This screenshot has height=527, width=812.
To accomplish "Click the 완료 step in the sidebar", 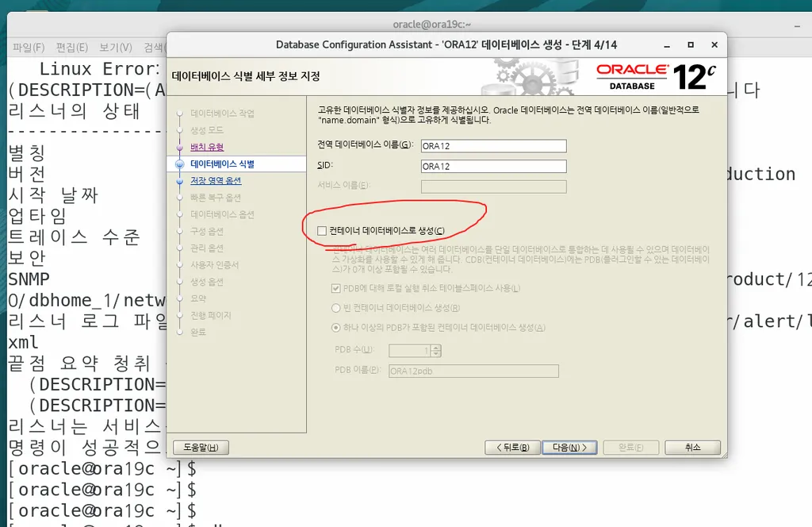I will (197, 333).
